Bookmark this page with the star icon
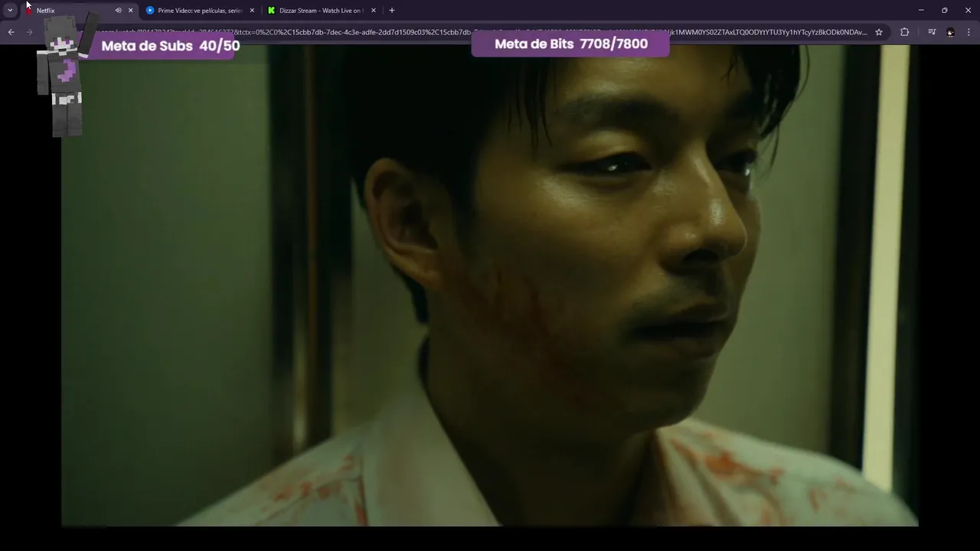 (x=879, y=32)
